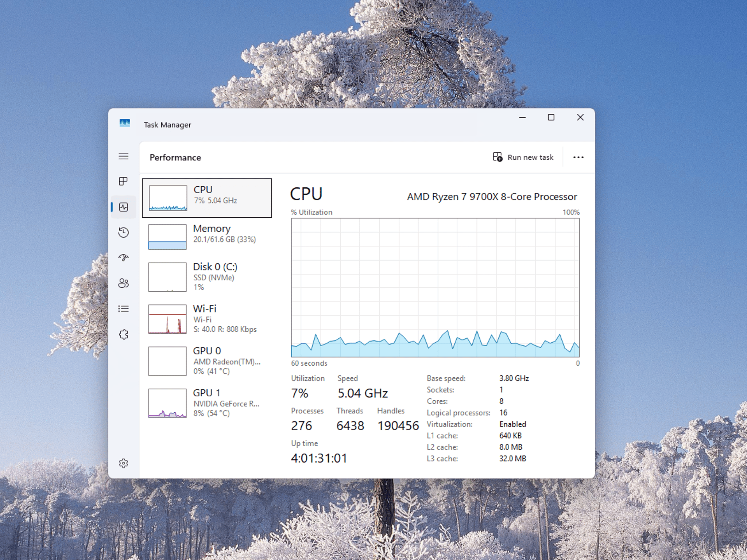This screenshot has height=560, width=747.
Task: Select the CPU performance entry
Action: click(x=207, y=198)
